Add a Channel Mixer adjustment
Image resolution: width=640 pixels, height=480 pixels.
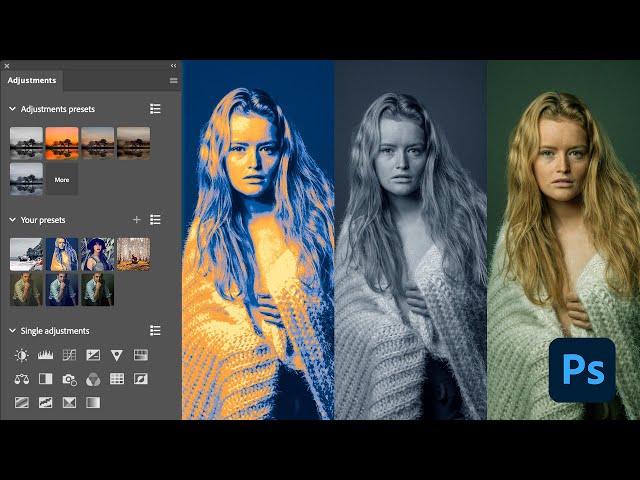[93, 380]
